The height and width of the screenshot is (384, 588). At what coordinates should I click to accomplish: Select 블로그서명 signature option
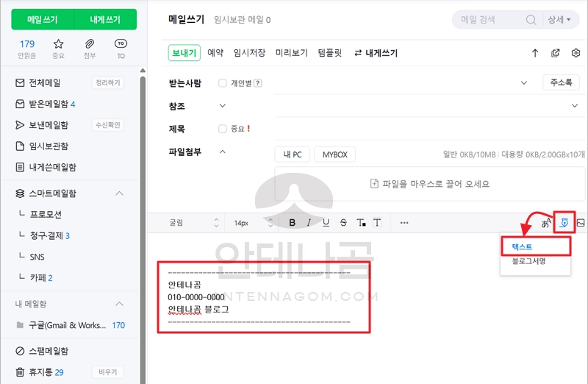tap(528, 261)
